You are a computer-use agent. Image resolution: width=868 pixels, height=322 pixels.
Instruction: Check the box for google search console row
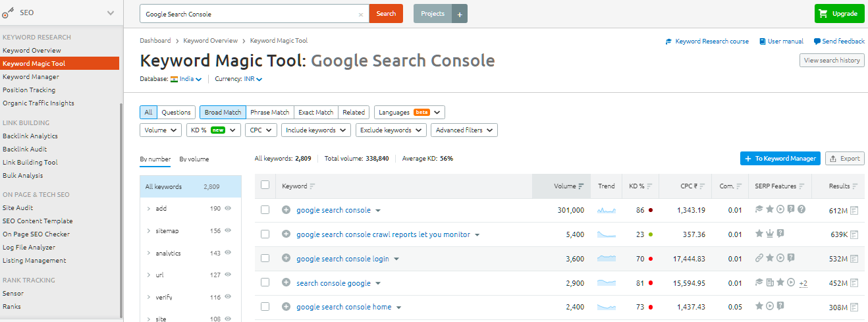coord(265,210)
